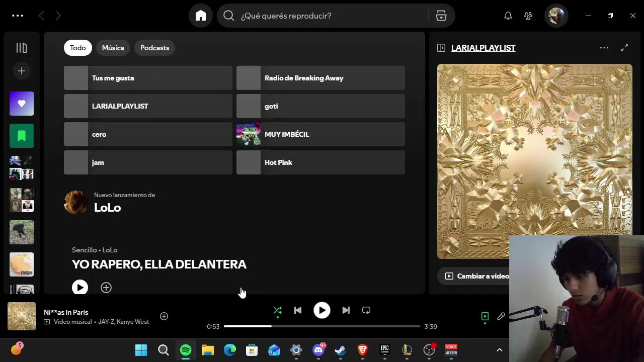Select the Todo filter chip
644x362 pixels.
(78, 48)
